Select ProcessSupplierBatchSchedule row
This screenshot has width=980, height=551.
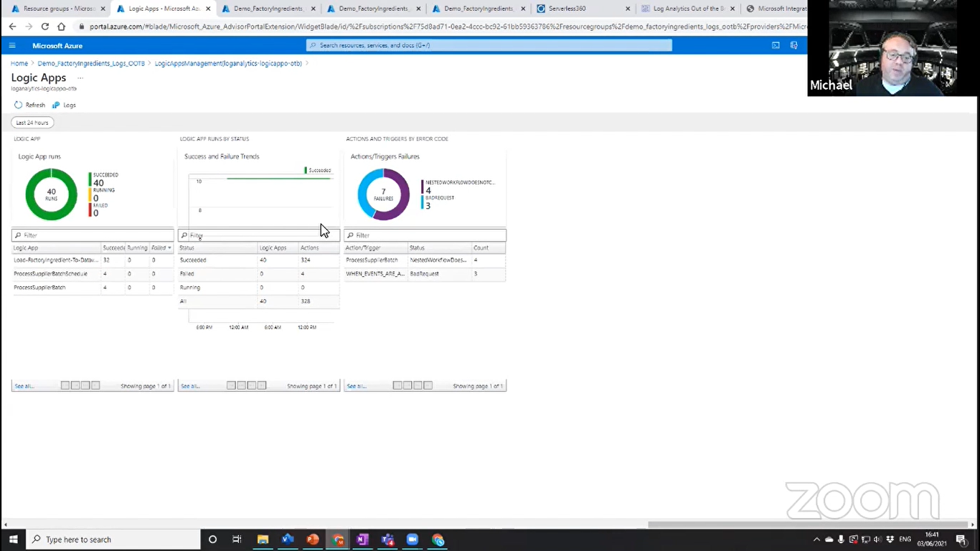coord(93,273)
